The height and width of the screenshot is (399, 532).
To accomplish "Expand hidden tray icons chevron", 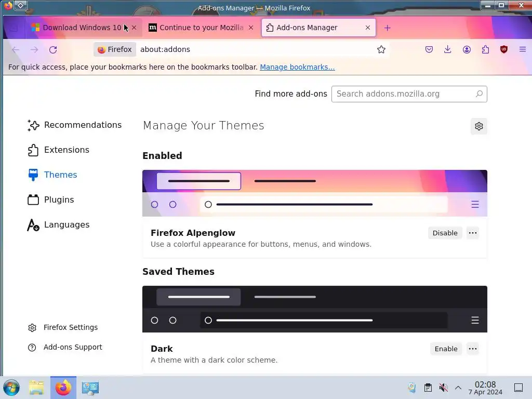I will (458, 388).
